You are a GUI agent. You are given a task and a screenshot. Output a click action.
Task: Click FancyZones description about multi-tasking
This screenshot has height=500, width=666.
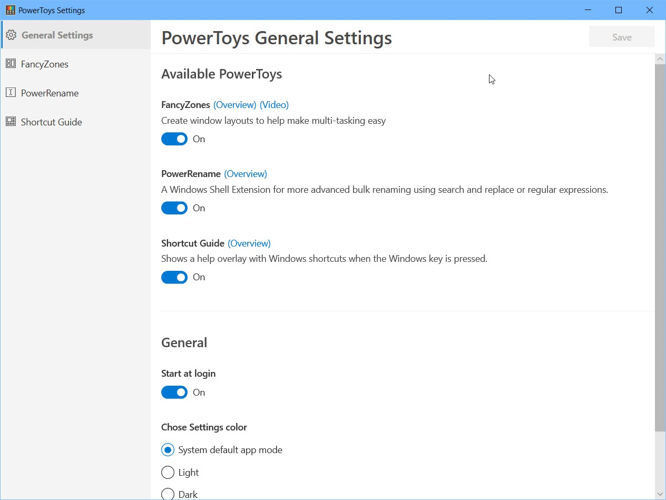pyautogui.click(x=274, y=121)
